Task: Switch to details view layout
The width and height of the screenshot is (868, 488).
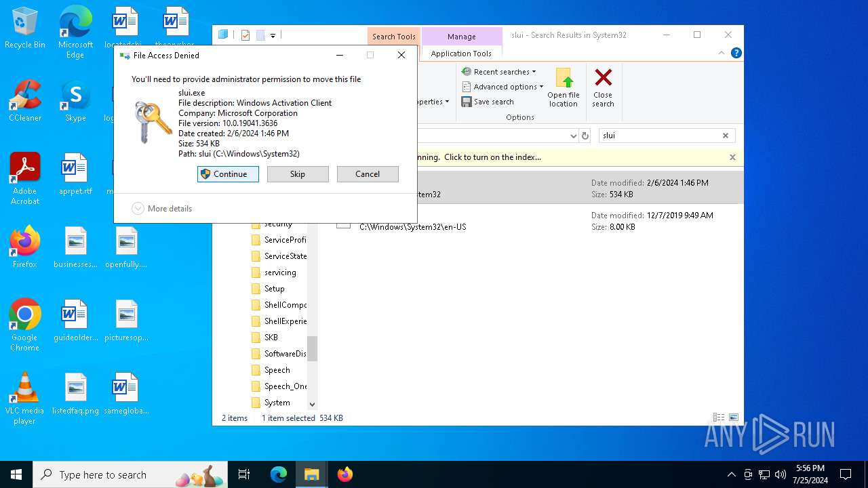Action: point(719,418)
